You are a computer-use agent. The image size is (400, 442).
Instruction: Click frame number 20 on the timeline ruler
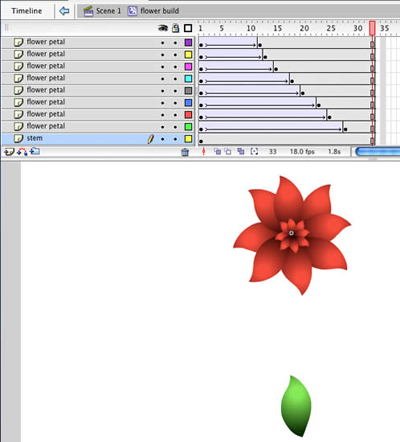click(304, 28)
